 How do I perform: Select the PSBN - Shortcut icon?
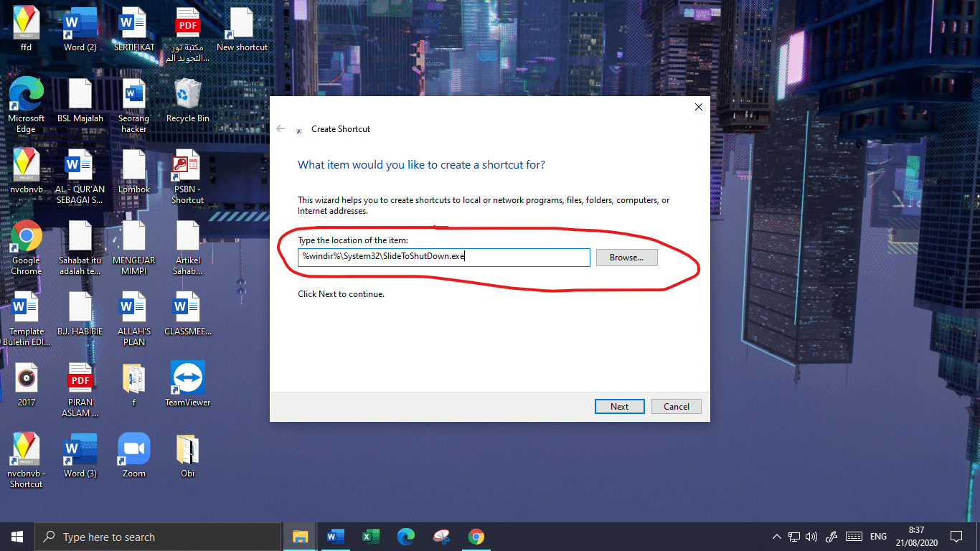[x=188, y=176]
